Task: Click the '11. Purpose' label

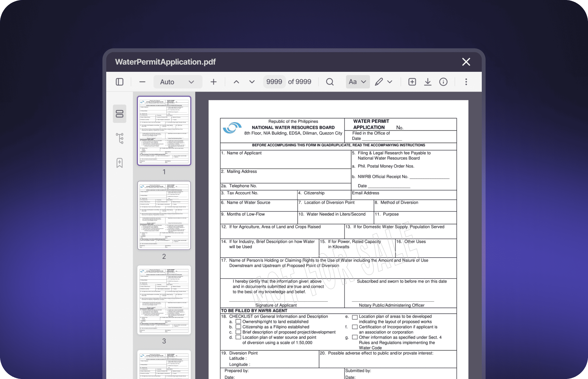Action: 386,214
